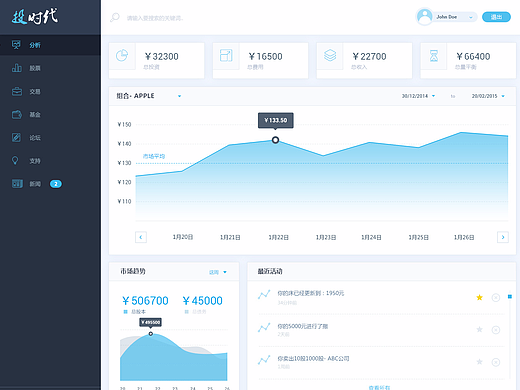The height and width of the screenshot is (390, 520).
Task: Dismiss the 5000元 activity with circle-x
Action: point(496,330)
